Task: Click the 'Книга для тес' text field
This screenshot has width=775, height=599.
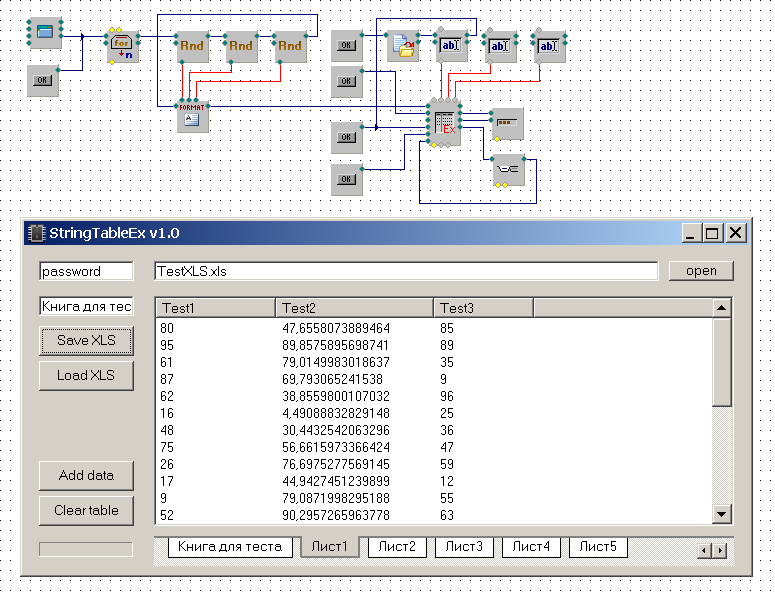Action: (x=86, y=306)
